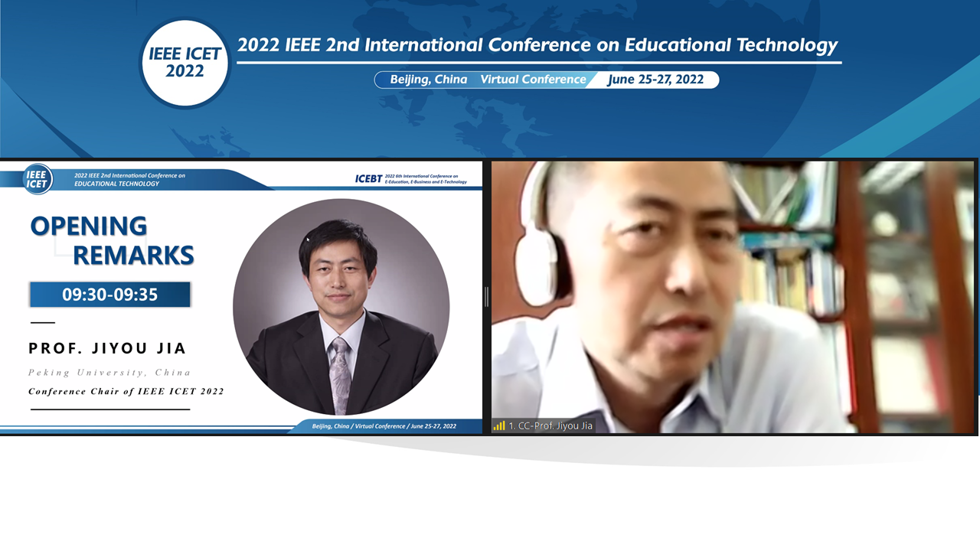Click the conference title text in the banner
The width and height of the screenshot is (980, 551).
pos(537,45)
